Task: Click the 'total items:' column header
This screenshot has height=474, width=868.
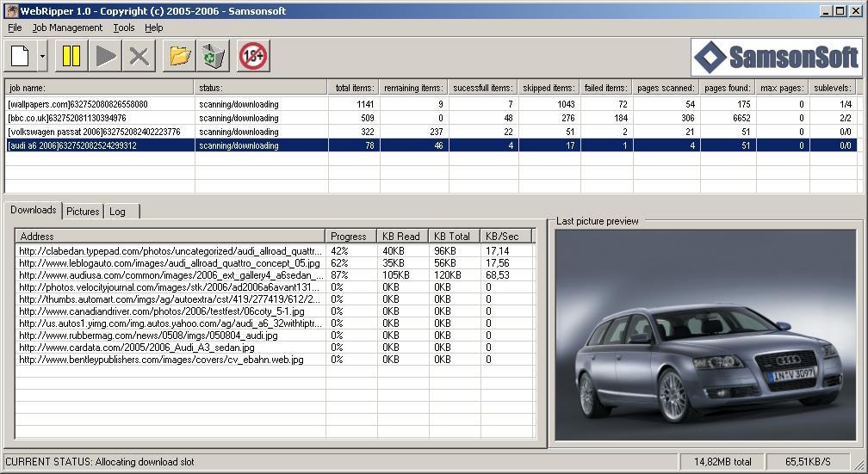Action: click(354, 88)
